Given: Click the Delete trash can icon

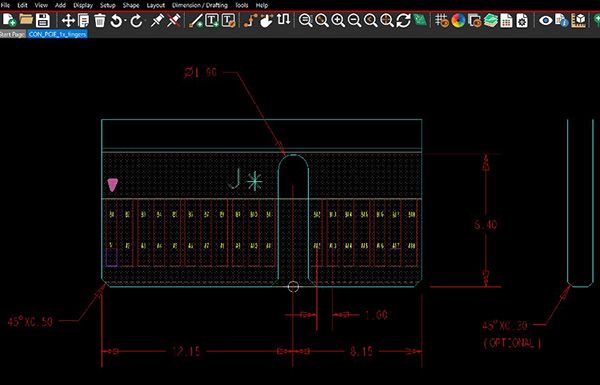Looking at the screenshot, I should click(99, 20).
